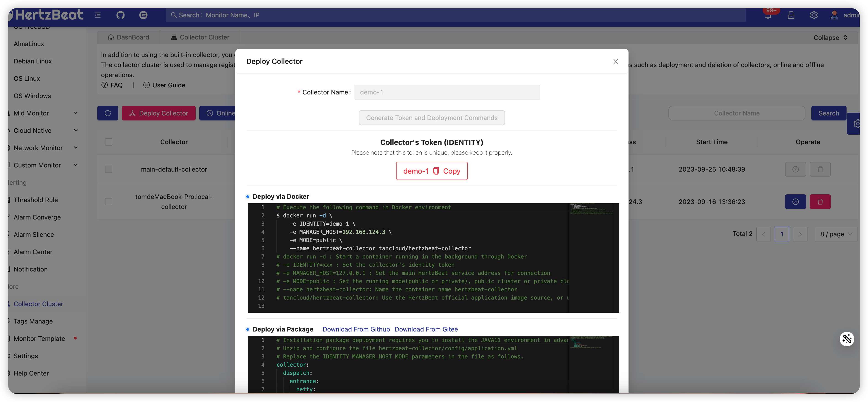The height and width of the screenshot is (402, 868).
Task: Check the main-default-collector row checkbox
Action: tap(108, 169)
